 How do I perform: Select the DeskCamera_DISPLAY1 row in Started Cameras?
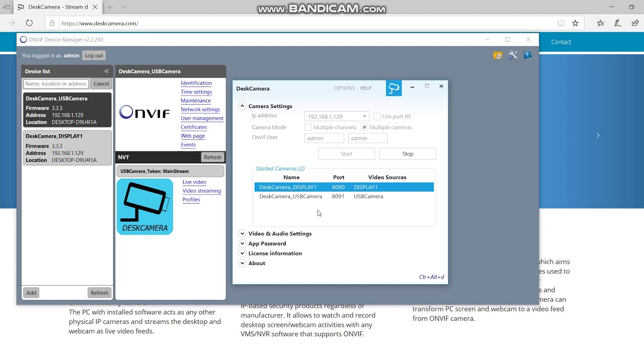coord(344,187)
